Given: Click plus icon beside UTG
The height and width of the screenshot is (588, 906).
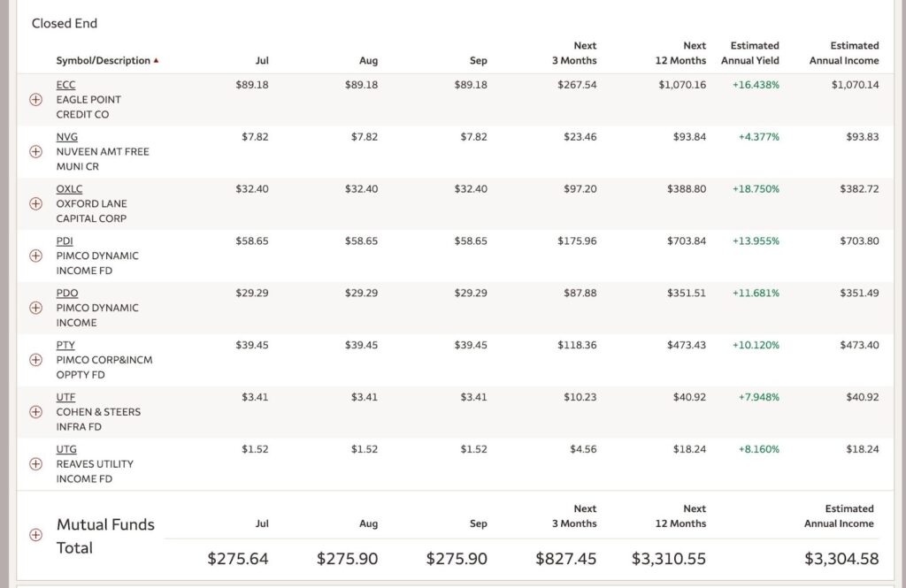Looking at the screenshot, I should (36, 463).
